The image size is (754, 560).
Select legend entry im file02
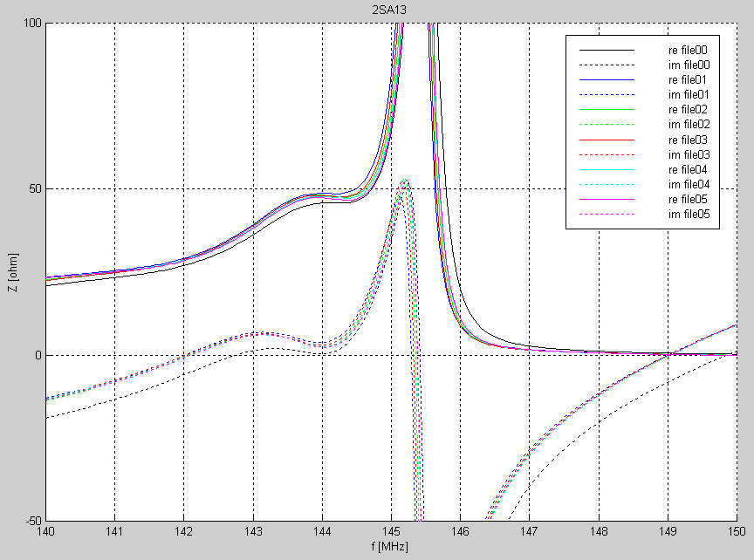click(x=689, y=125)
